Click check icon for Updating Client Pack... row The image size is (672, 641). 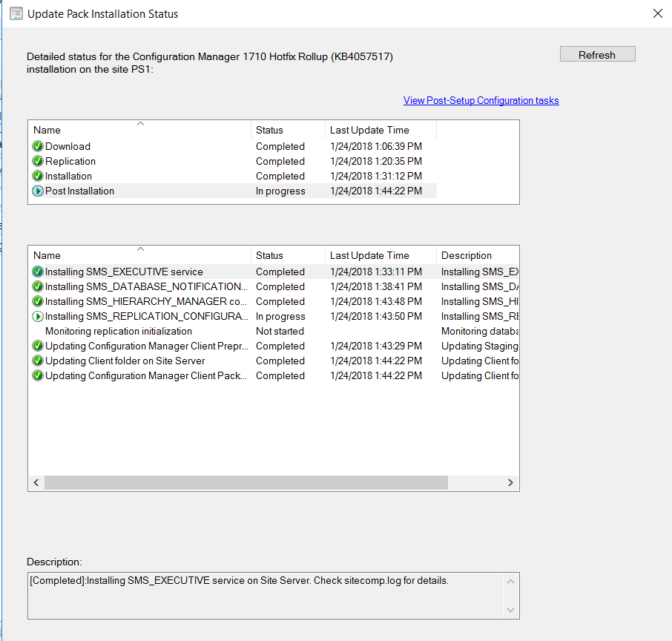coord(38,375)
